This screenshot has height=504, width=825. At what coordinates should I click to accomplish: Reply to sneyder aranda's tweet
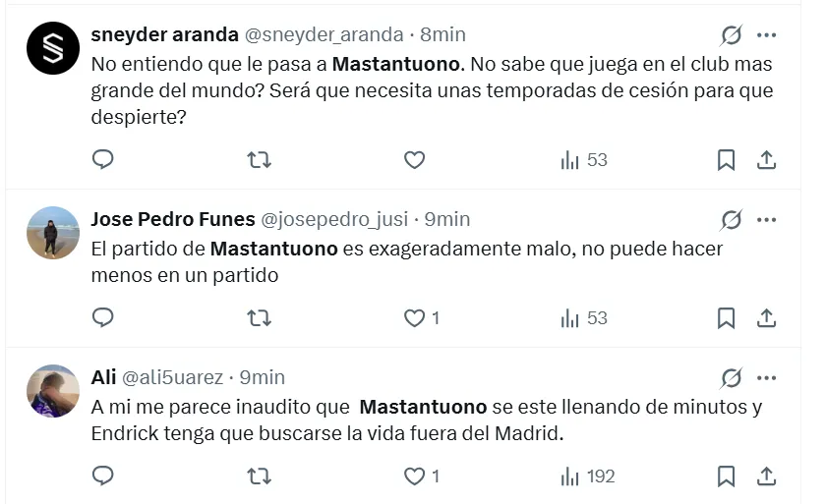[x=103, y=159]
